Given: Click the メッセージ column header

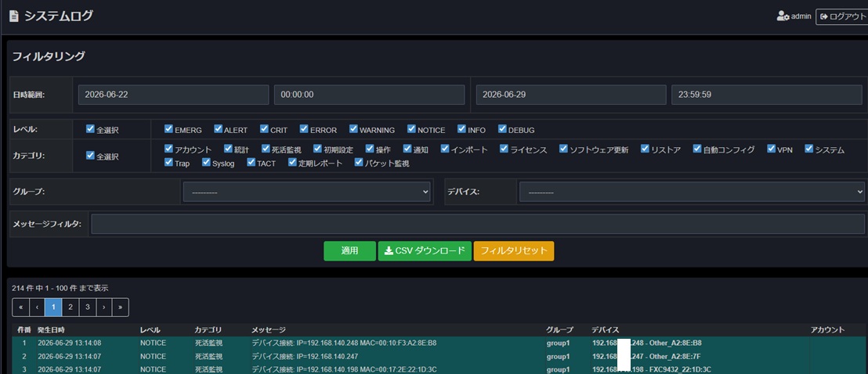Looking at the screenshot, I should pos(269,329).
